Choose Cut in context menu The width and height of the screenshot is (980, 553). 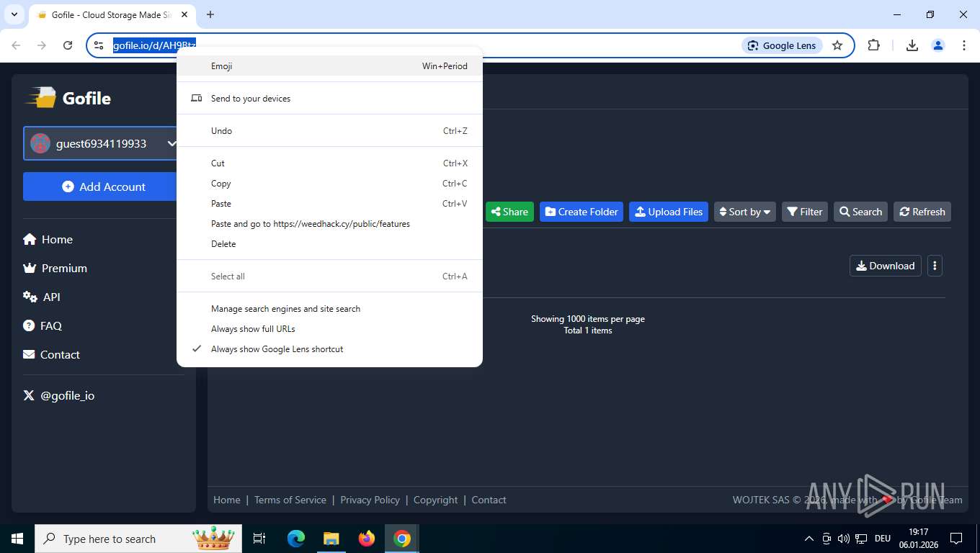pos(329,163)
